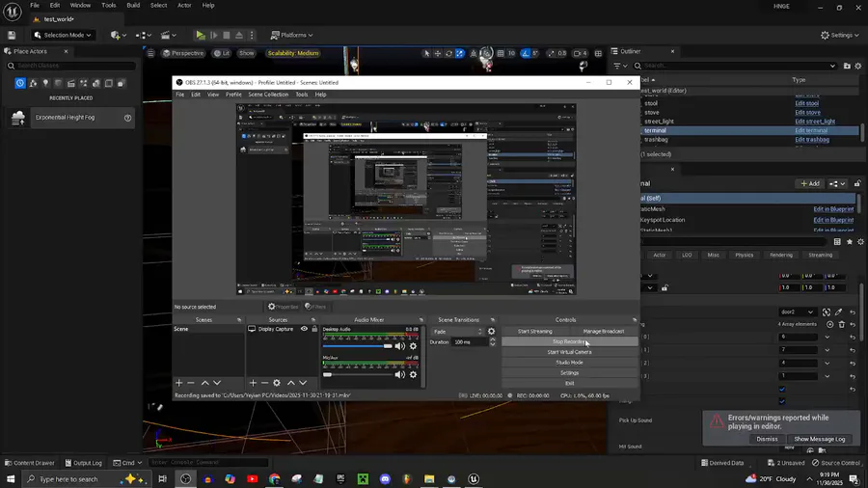868x488 pixels.
Task: Choose the viewport Scale tool
Action: point(460,53)
